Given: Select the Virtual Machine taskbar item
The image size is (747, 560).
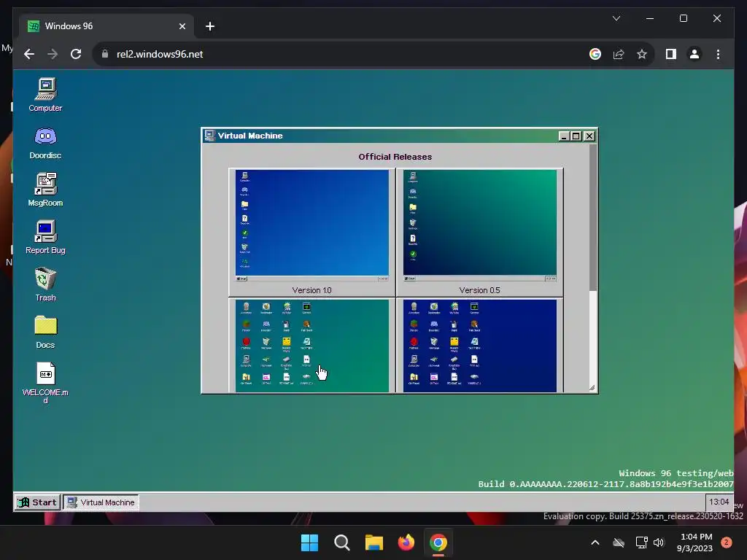Looking at the screenshot, I should [x=101, y=502].
